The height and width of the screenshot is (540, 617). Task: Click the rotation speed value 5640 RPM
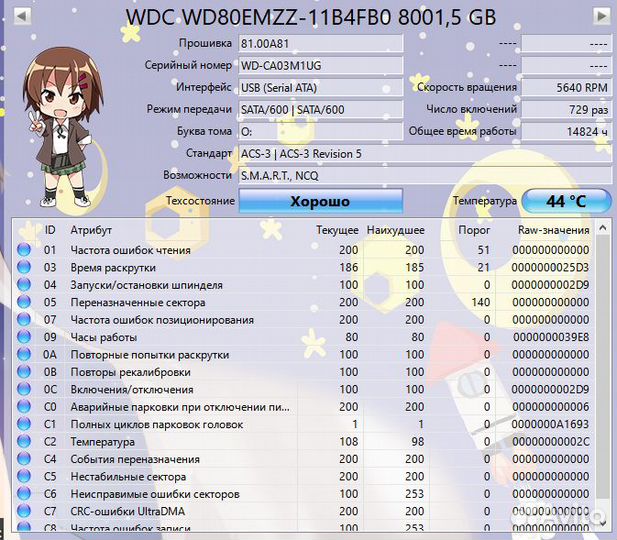point(566,87)
